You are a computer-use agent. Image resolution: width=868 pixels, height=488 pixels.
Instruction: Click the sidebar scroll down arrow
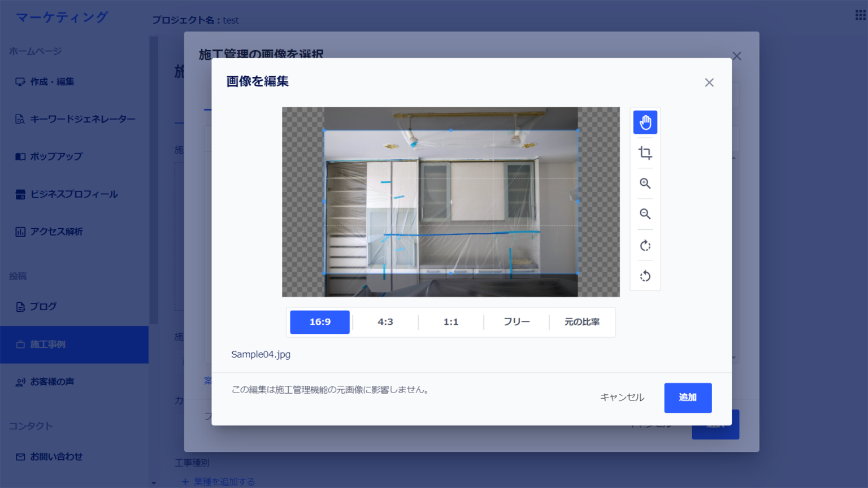pos(154,483)
